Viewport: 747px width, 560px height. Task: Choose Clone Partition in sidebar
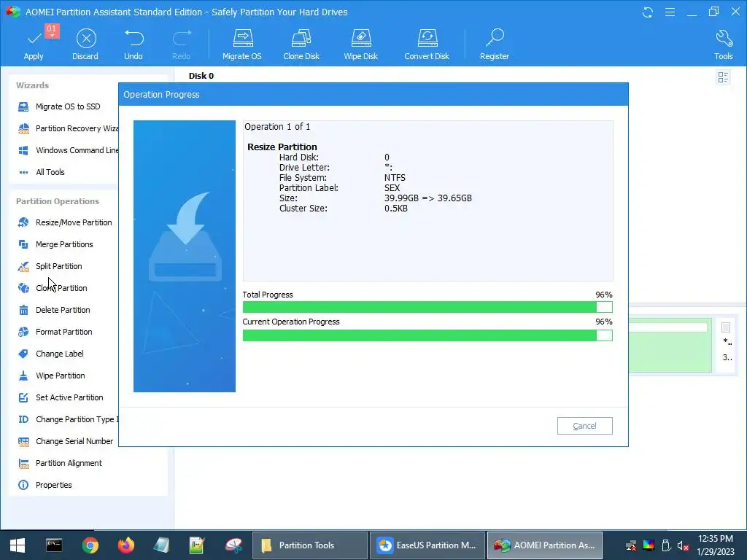53,288
